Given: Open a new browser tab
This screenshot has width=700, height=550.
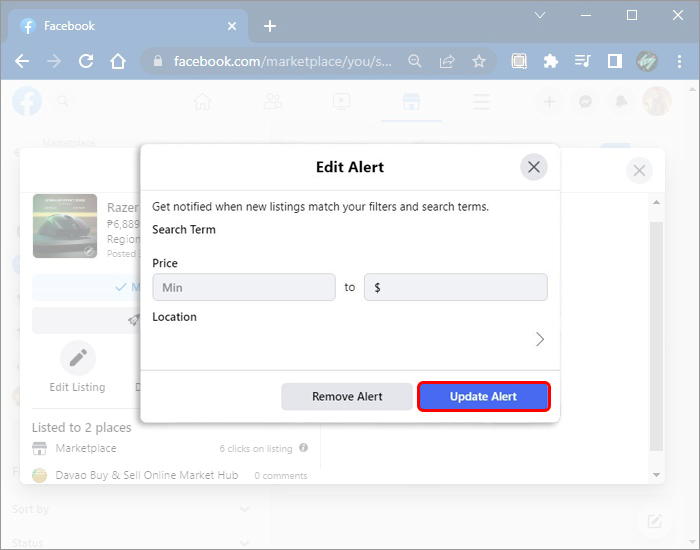Looking at the screenshot, I should pyautogui.click(x=270, y=26).
